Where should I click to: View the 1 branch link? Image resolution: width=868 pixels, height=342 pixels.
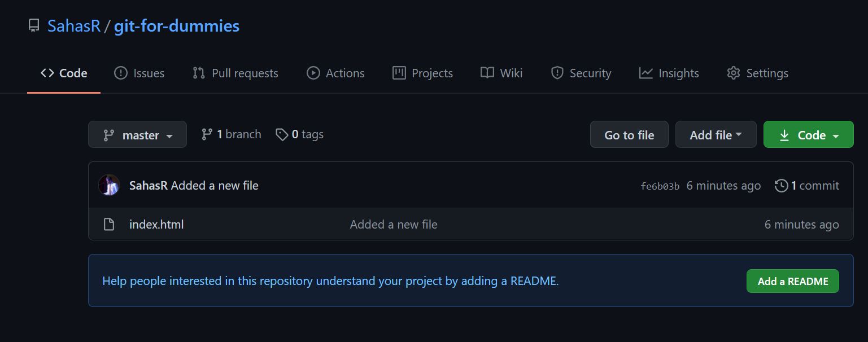pos(231,134)
